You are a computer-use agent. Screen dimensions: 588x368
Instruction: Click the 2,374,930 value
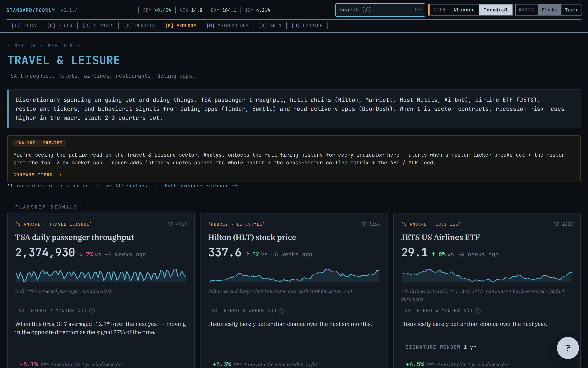pos(45,253)
